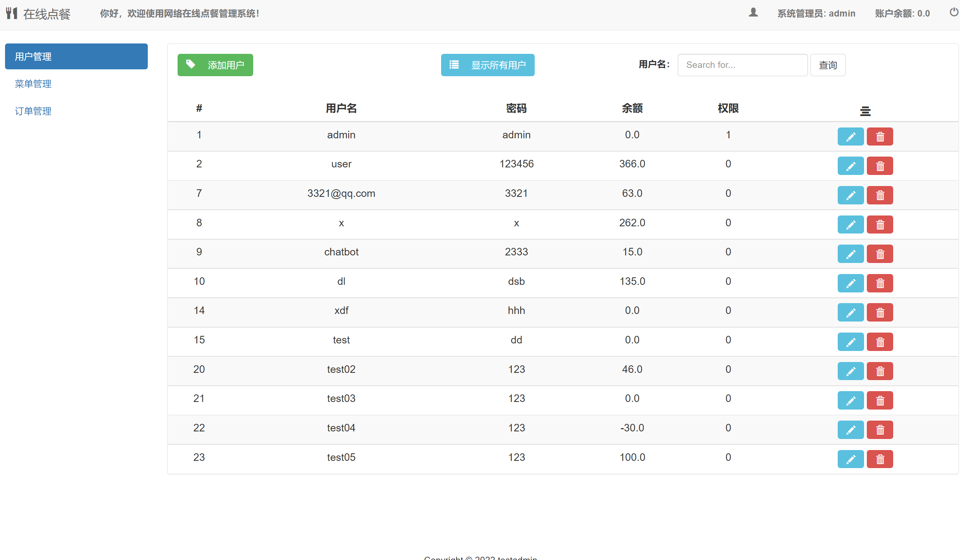Open the 订单管理 orders section
This screenshot has height=560, width=960.
33,111
